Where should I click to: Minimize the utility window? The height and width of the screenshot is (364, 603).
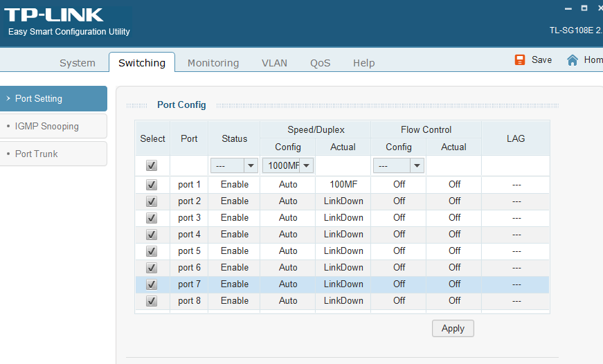(567, 8)
